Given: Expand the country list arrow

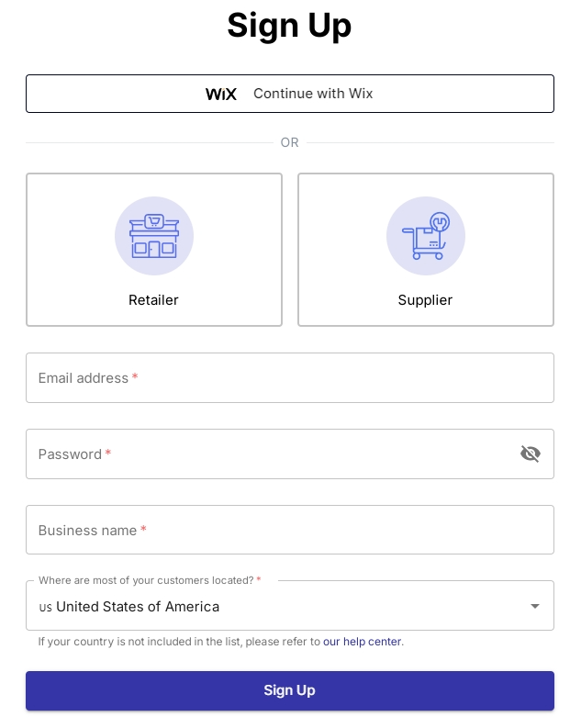Looking at the screenshot, I should pos(535,606).
